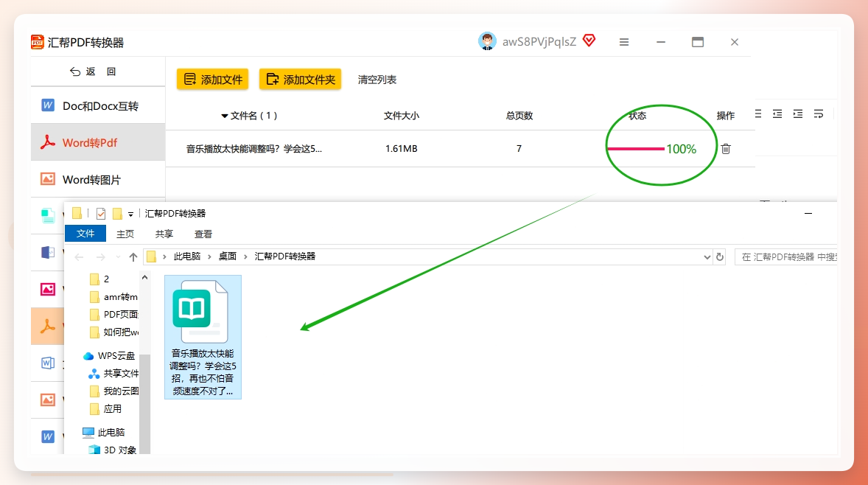Click the increase indent icon in background editor

798,114
